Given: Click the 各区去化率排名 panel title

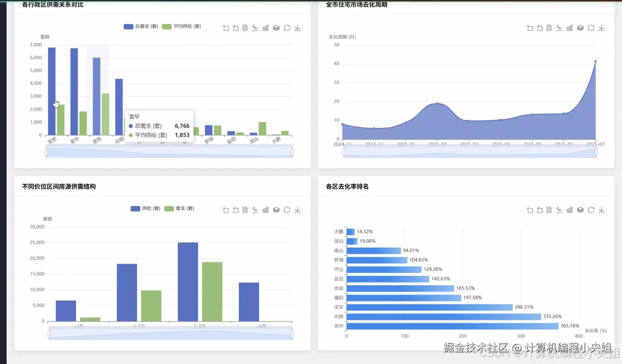Looking at the screenshot, I should pyautogui.click(x=347, y=186).
